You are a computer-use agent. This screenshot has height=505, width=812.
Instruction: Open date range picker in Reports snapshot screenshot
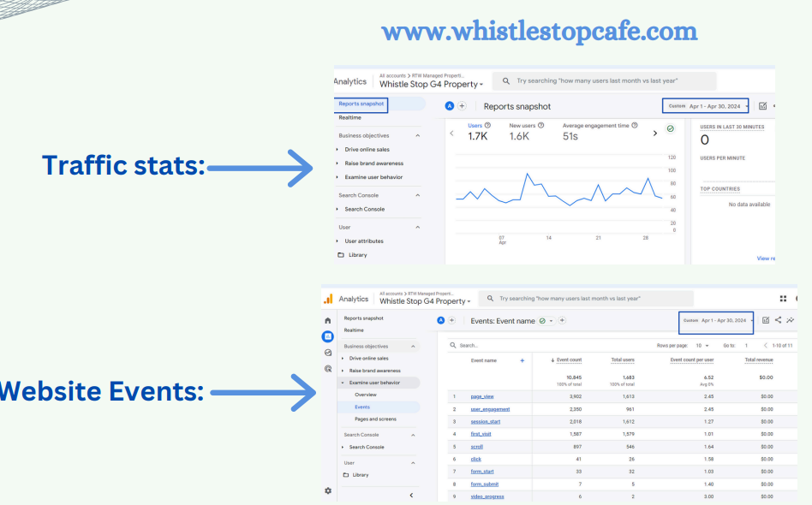705,106
